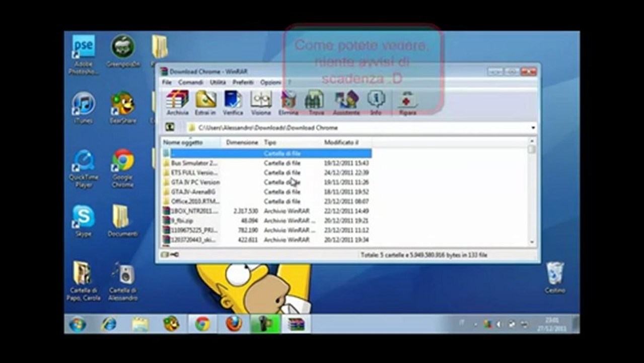644x363 pixels.
Task: Click the Info toolbar icon
Action: (x=376, y=103)
